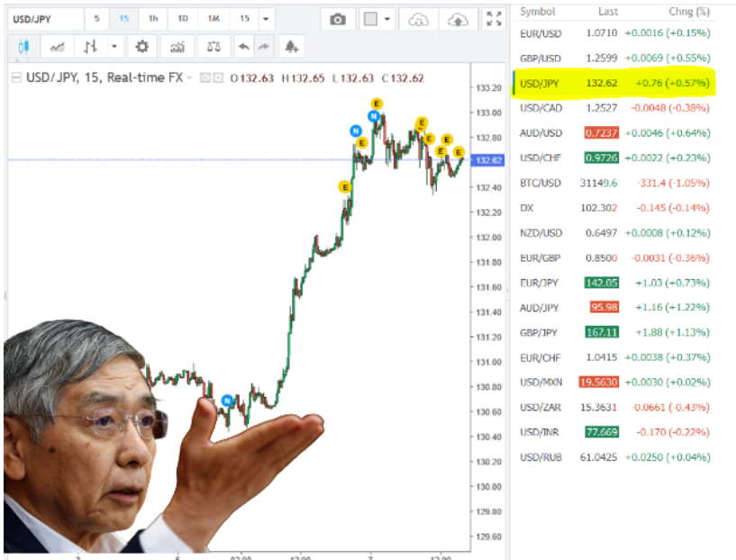The image size is (736, 560).
Task: Switch to the 1h timeframe
Action: (153, 19)
